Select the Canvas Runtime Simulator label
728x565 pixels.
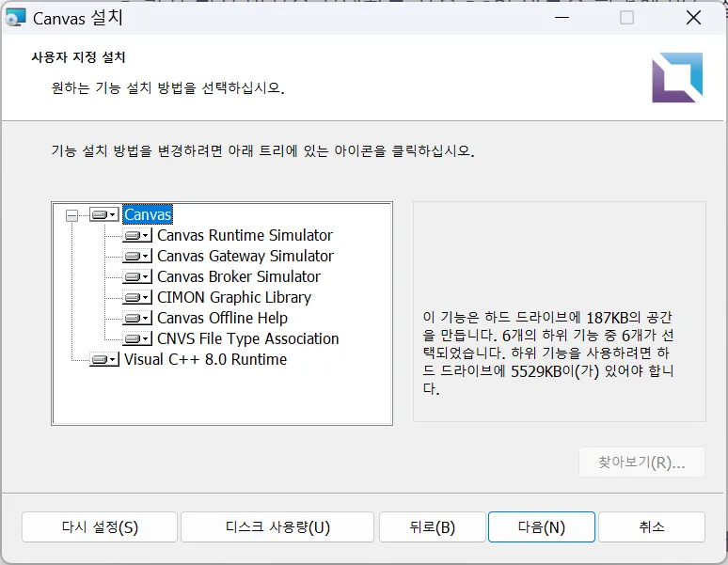(x=245, y=236)
